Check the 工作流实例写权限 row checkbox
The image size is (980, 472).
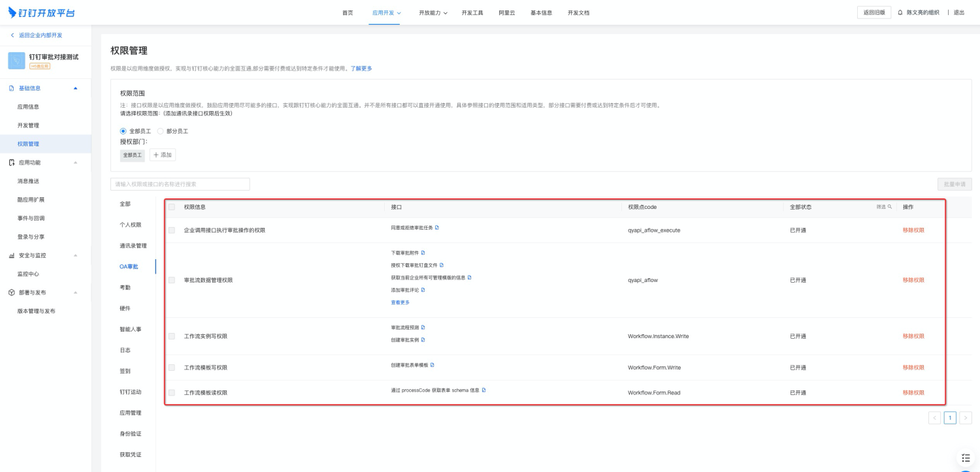tap(172, 336)
